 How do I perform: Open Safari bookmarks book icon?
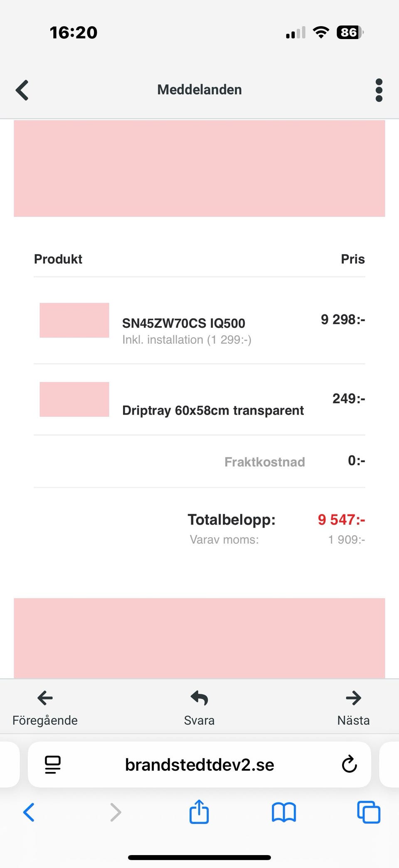tap(284, 812)
